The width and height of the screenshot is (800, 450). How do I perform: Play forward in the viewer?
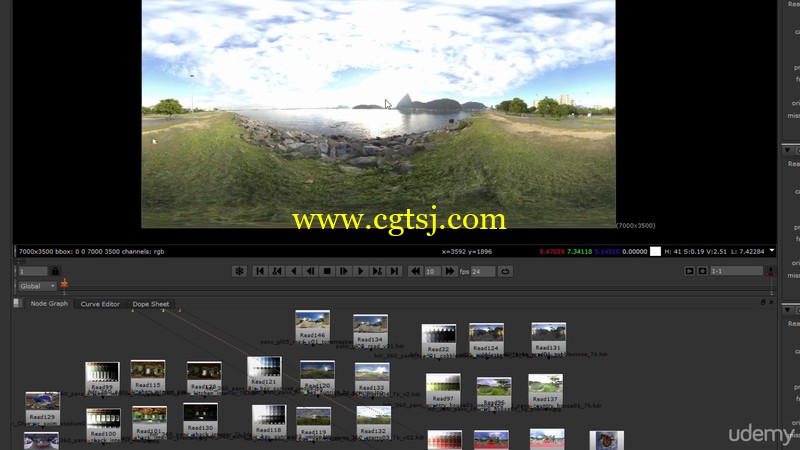(x=361, y=271)
